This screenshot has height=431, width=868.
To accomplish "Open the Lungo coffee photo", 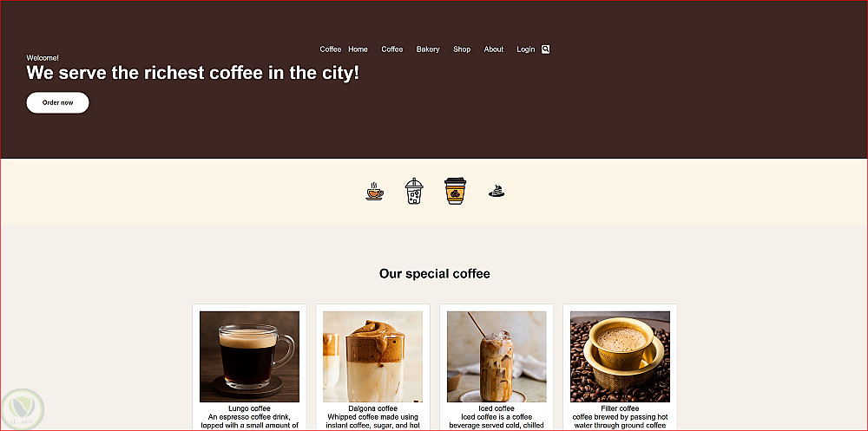I will 249,356.
